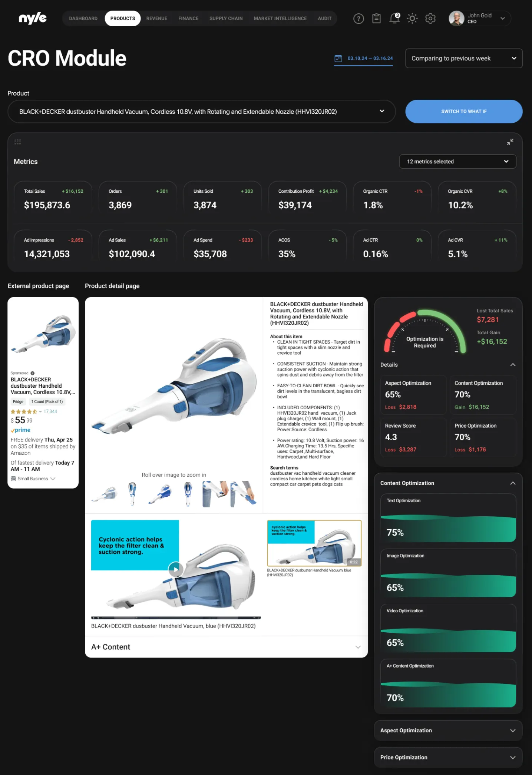This screenshot has width=532, height=775.
Task: Select the video thumbnail with 0:22 duration
Action: pos(314,543)
